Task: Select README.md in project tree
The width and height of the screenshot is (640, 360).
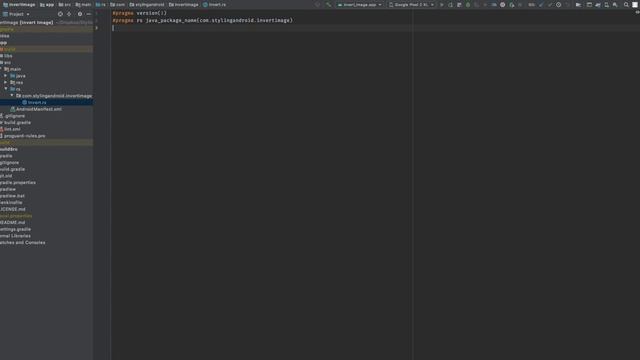Action: coord(13,223)
